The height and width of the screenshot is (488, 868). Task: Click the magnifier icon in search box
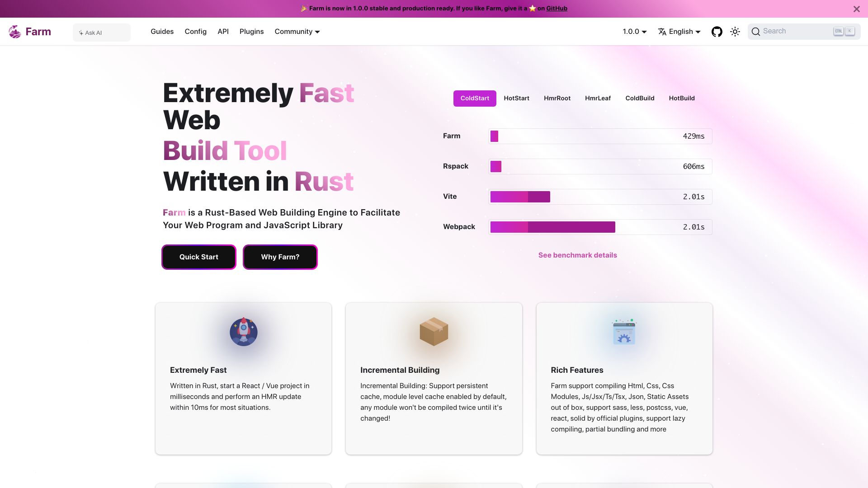(755, 32)
